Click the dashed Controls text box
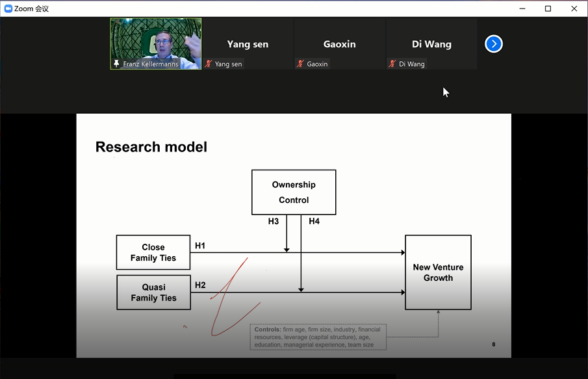 pos(318,337)
